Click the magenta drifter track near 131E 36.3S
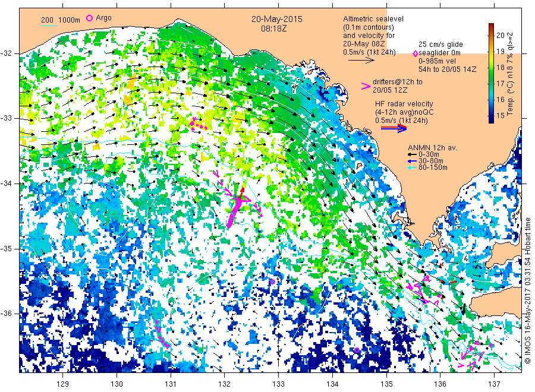The width and height of the screenshot is (535, 392). 162,335
